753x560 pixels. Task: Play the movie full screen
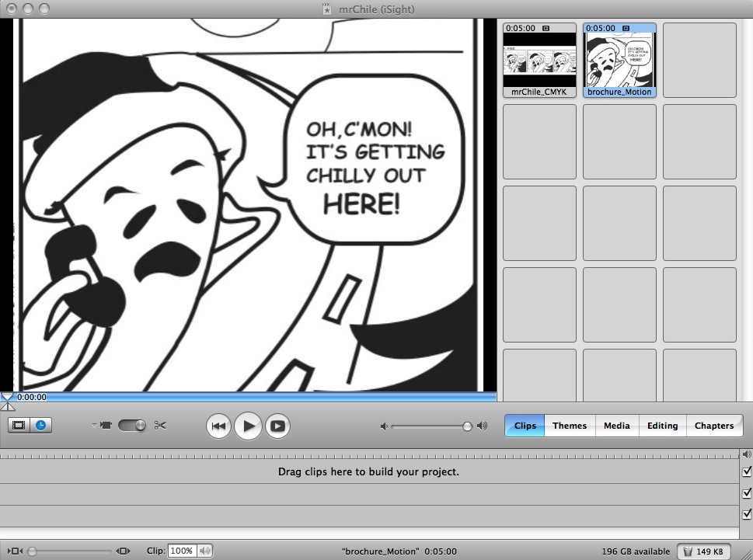[277, 426]
